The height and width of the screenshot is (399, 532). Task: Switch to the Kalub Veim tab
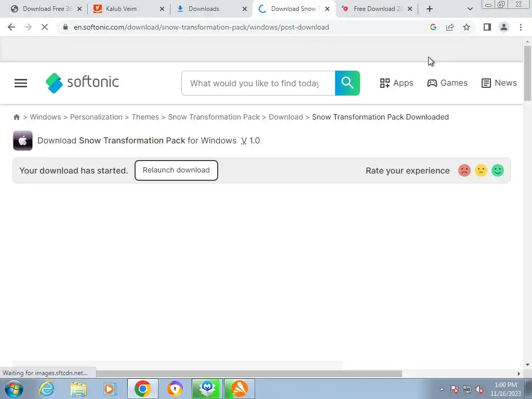click(x=129, y=9)
